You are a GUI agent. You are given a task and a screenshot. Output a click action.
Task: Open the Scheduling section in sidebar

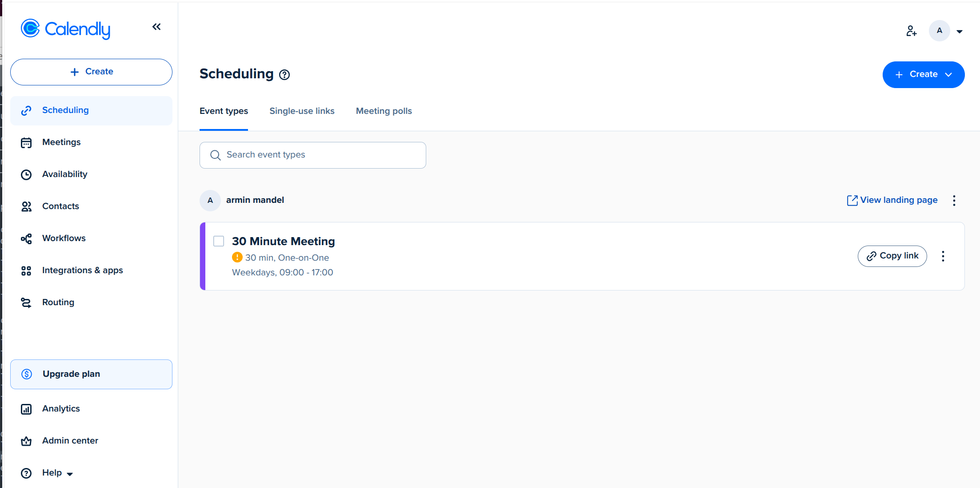[x=65, y=110]
